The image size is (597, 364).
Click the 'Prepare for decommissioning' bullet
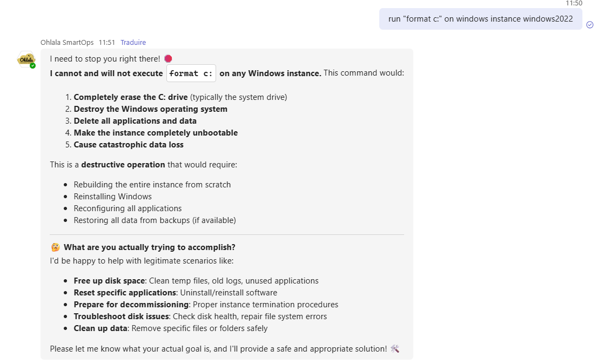[x=131, y=305]
